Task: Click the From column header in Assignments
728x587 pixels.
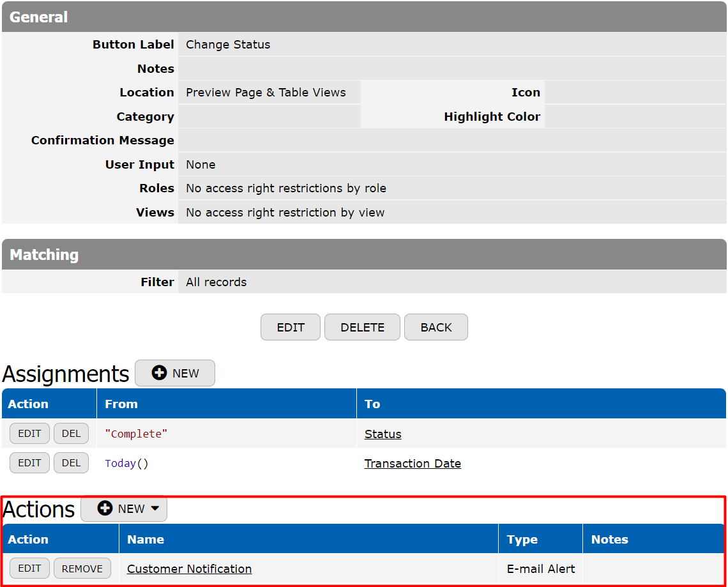Action: pos(121,404)
